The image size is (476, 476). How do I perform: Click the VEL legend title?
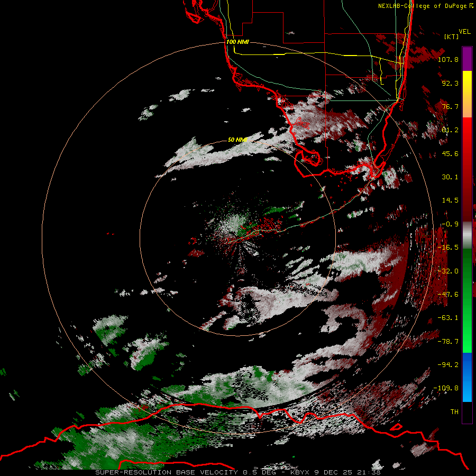pos(464,31)
